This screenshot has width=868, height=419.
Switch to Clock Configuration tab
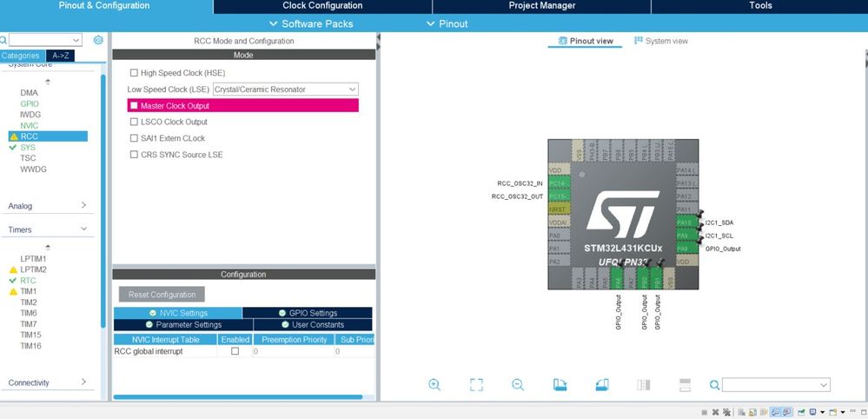click(x=322, y=6)
